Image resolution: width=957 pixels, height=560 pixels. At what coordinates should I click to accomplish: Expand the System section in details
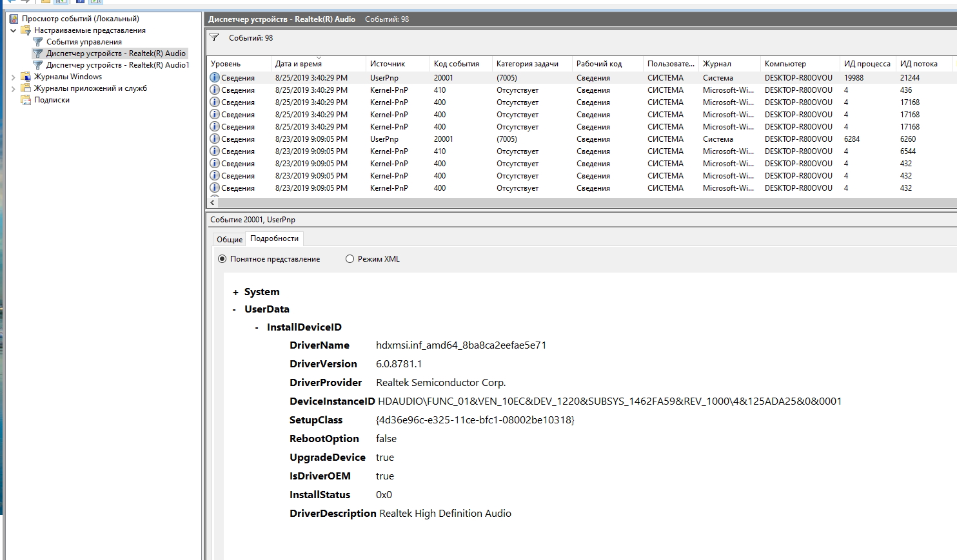coord(235,293)
